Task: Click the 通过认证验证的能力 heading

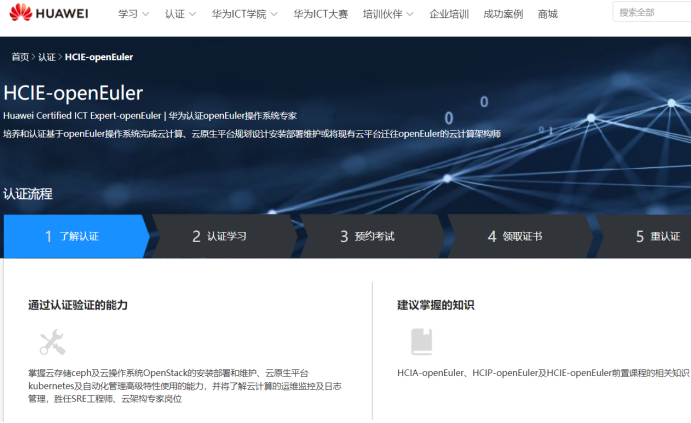Action: pos(78,305)
